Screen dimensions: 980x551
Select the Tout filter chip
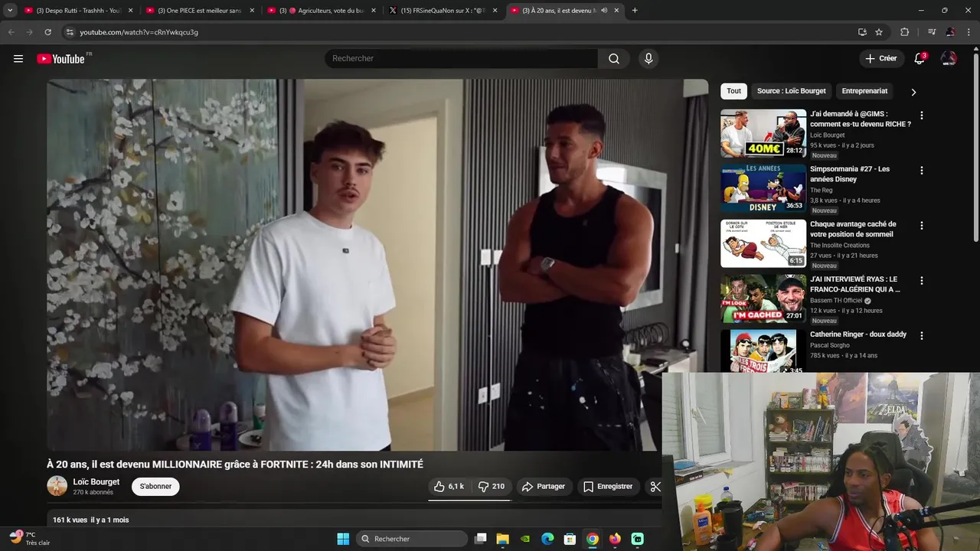point(734,91)
